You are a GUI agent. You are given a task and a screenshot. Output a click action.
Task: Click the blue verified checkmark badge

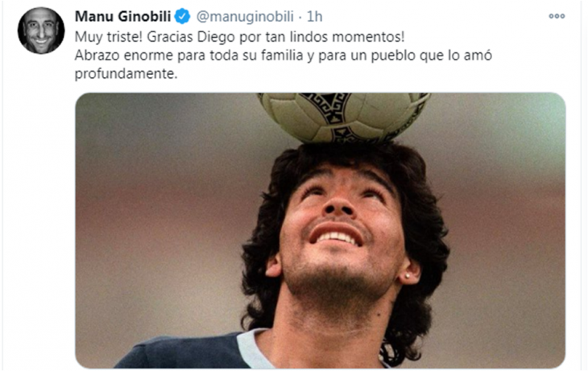[x=183, y=16]
